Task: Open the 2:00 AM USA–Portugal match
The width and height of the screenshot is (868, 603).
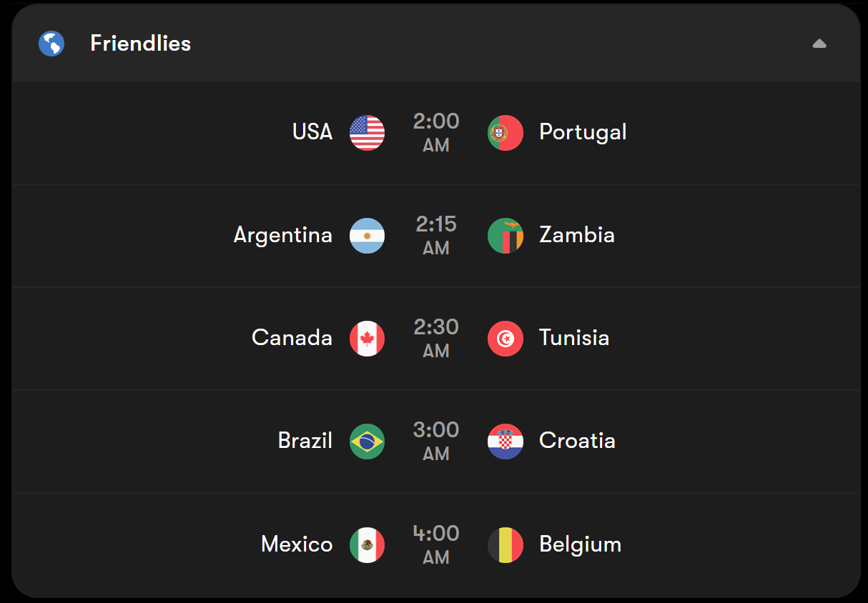Action: point(436,133)
